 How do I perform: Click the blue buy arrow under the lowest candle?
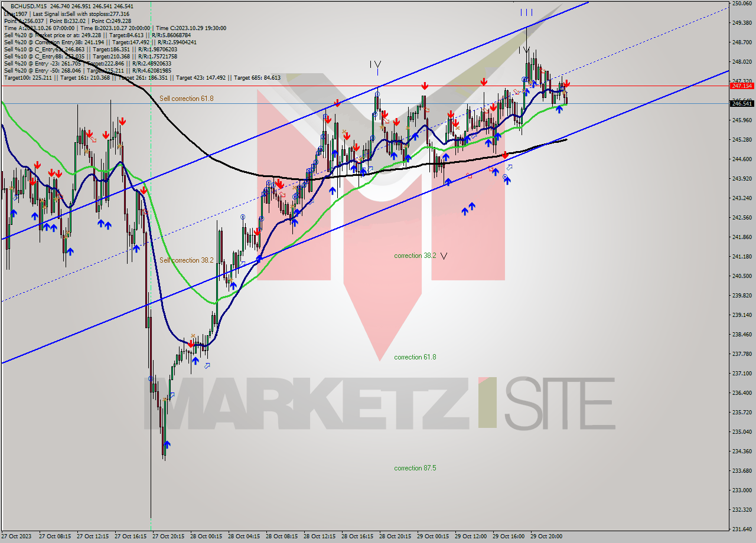click(x=167, y=445)
